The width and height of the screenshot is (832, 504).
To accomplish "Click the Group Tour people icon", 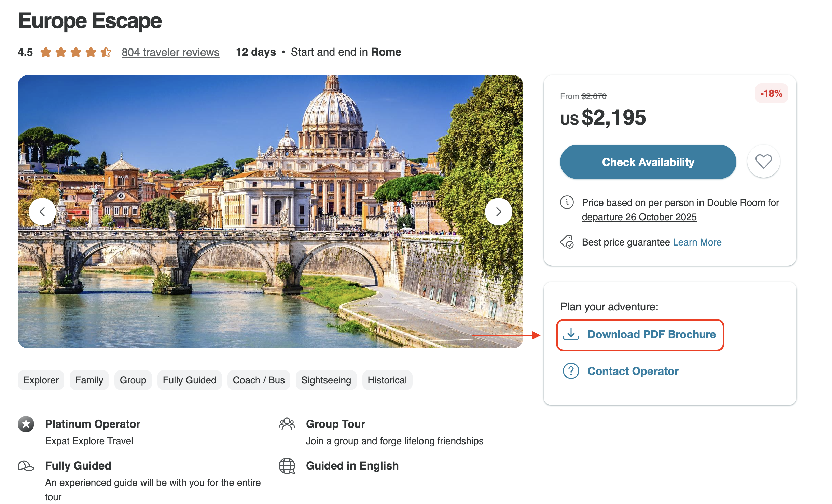I will pos(287,424).
